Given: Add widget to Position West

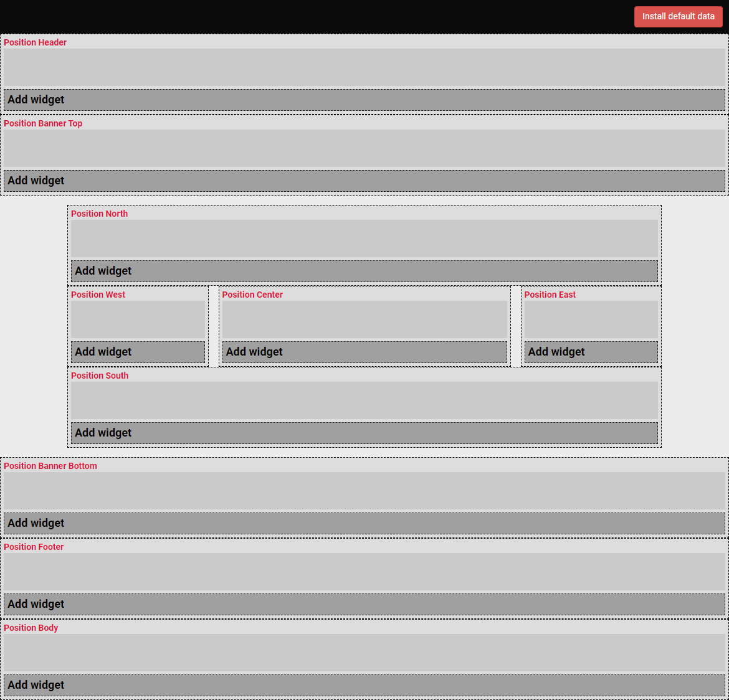Looking at the screenshot, I should [138, 352].
